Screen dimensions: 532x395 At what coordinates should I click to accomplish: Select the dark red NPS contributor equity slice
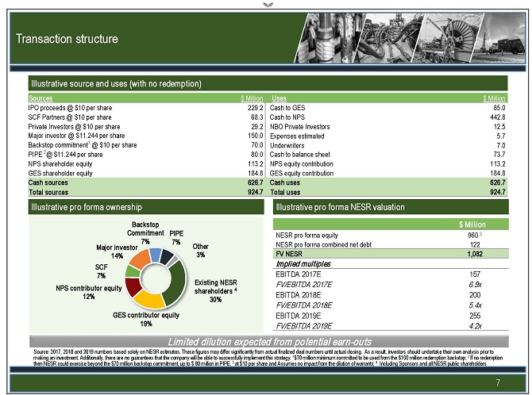click(133, 286)
